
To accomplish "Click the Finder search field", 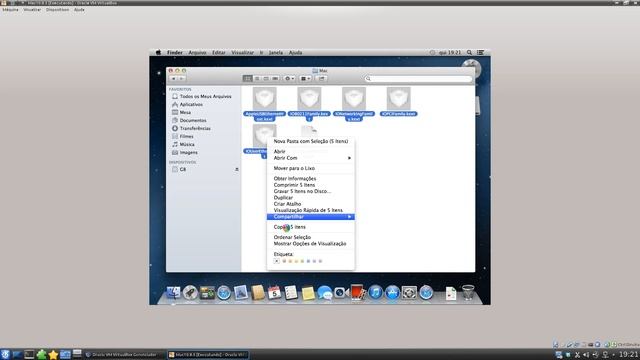I will click(x=418, y=78).
